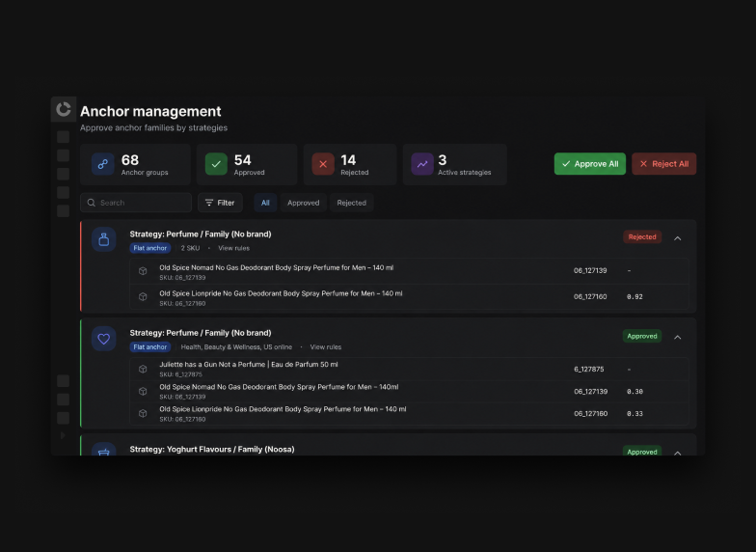Click the Anchor management heading
This screenshot has width=756, height=552.
click(x=150, y=112)
